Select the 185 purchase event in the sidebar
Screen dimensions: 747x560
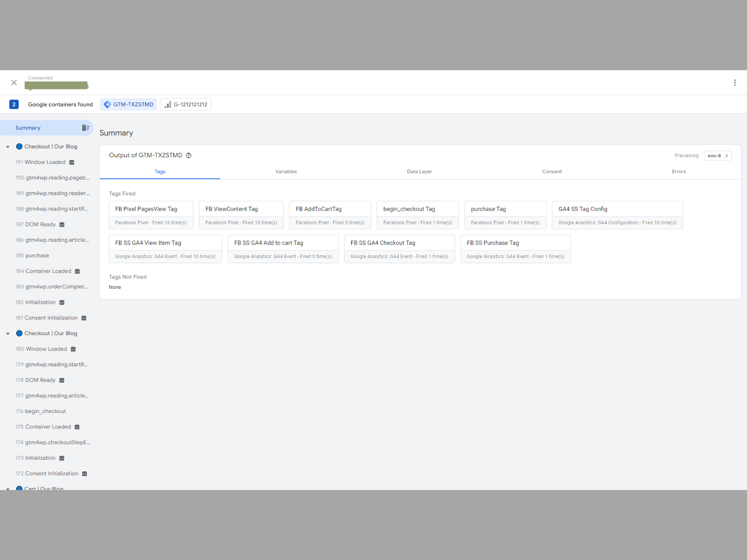(x=37, y=255)
